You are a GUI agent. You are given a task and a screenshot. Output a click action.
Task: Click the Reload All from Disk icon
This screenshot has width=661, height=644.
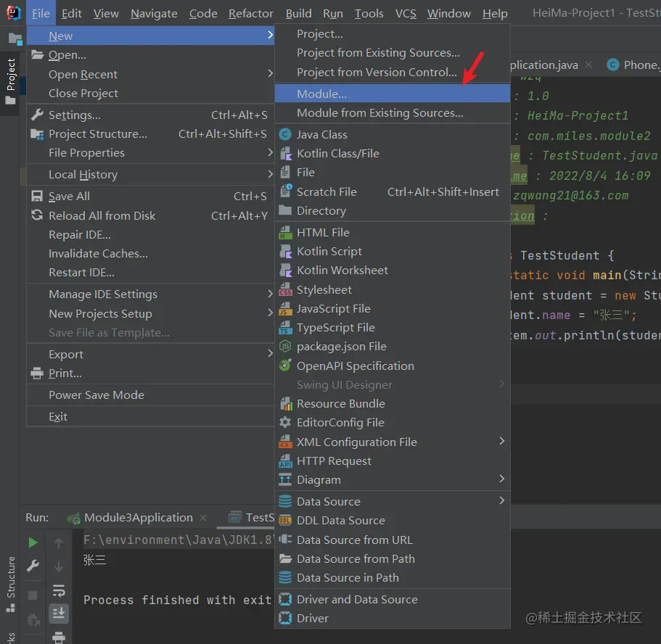point(37,215)
